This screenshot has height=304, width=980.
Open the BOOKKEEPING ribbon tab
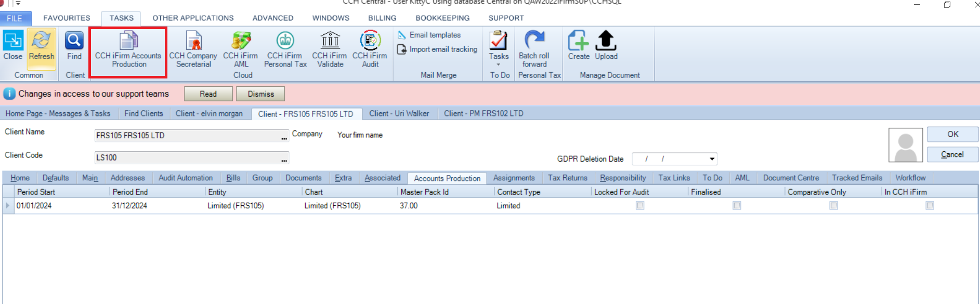[x=442, y=18]
